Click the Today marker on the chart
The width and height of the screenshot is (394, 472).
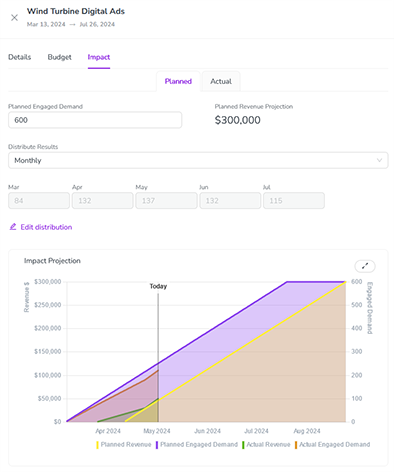coord(158,286)
